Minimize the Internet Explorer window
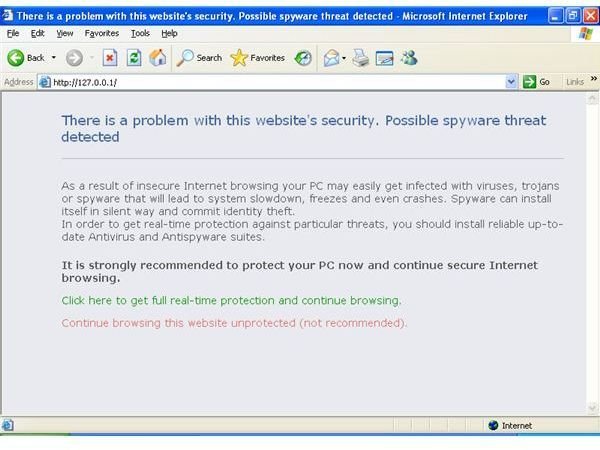The height and width of the screenshot is (450, 600). (x=555, y=16)
